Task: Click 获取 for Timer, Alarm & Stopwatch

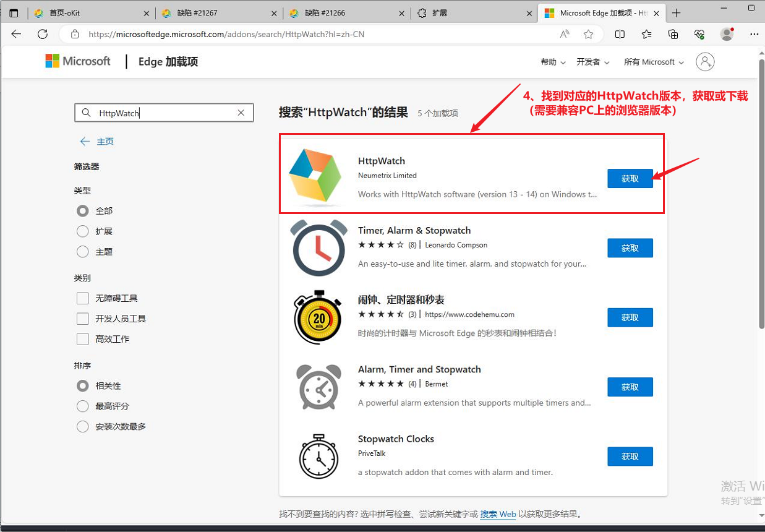Action: tap(630, 248)
